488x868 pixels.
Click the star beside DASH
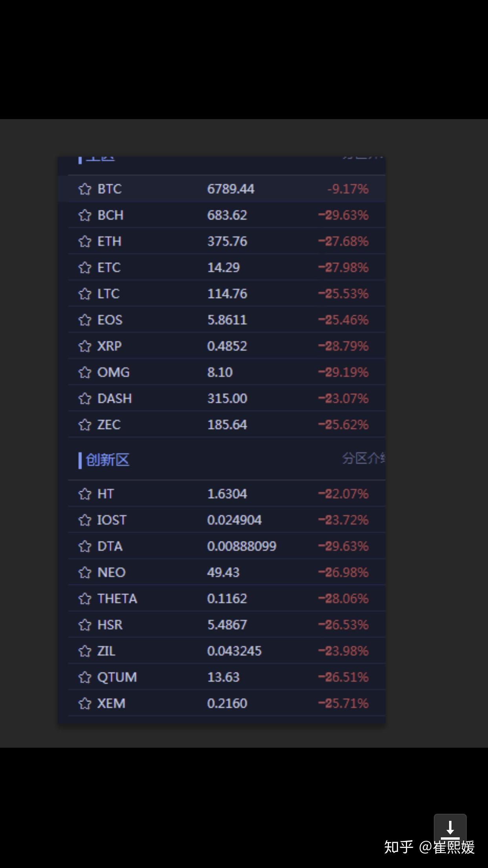84,399
